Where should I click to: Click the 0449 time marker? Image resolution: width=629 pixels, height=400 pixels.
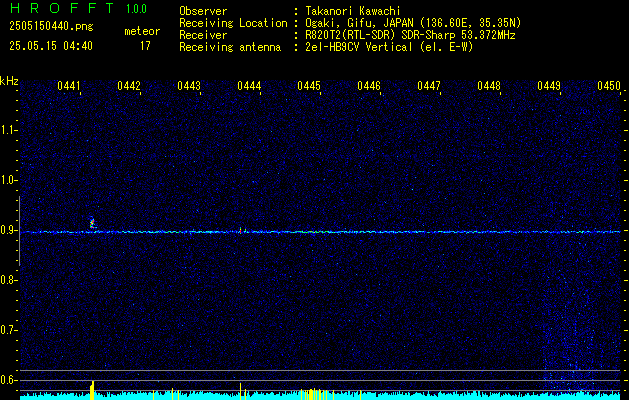coord(549,86)
